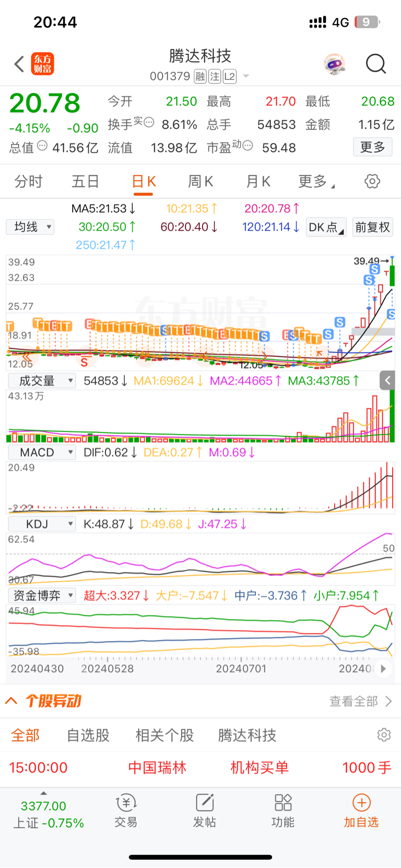Viewport: 401px width, 868px height.
Task: Tap the 机构买单 alert label
Action: (260, 768)
